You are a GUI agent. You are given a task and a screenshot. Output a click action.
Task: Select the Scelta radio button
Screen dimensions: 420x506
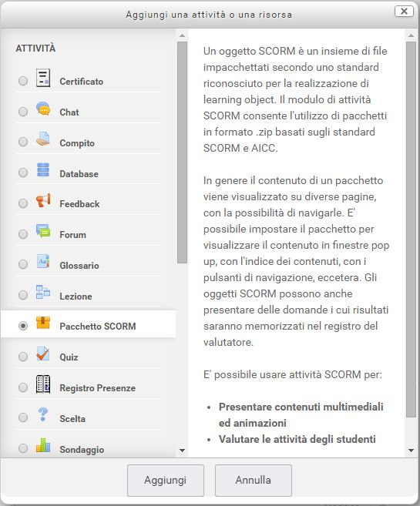tap(23, 417)
